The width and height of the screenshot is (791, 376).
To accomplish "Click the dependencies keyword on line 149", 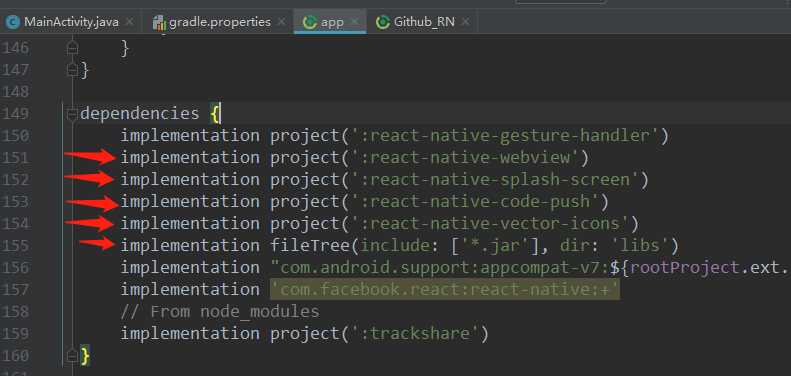I will [140, 114].
